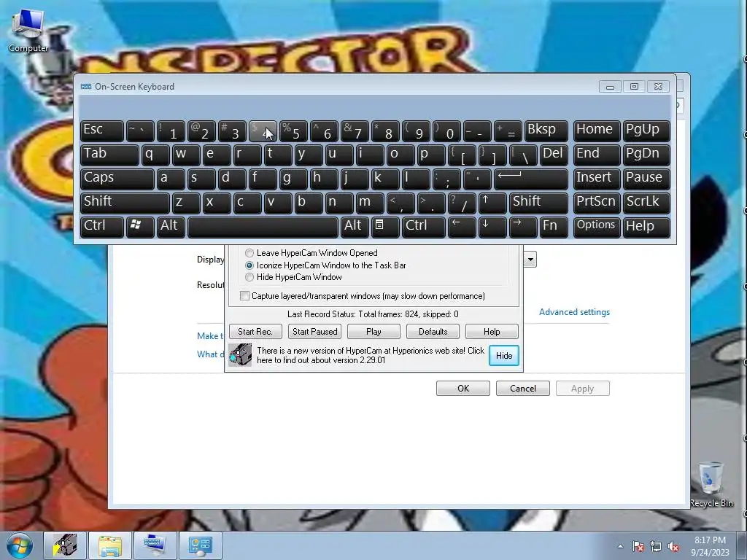
Task: Click the Action Center flag icon
Action: point(638,546)
